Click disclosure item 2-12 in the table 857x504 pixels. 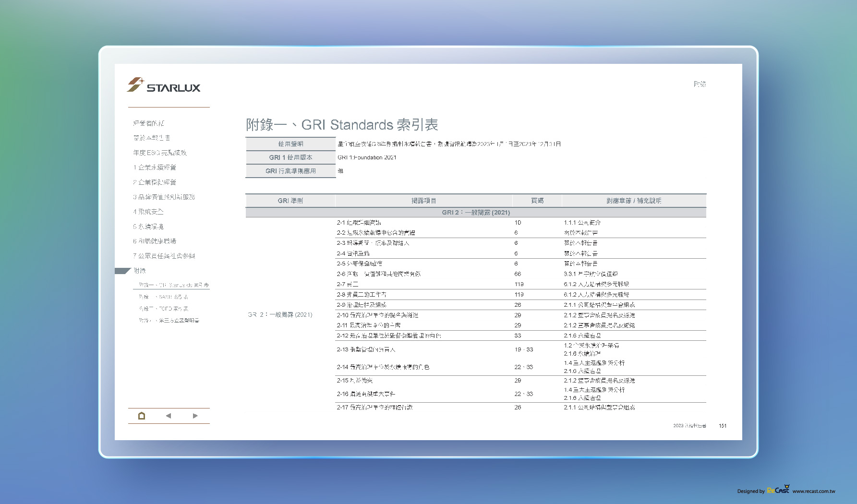389,336
